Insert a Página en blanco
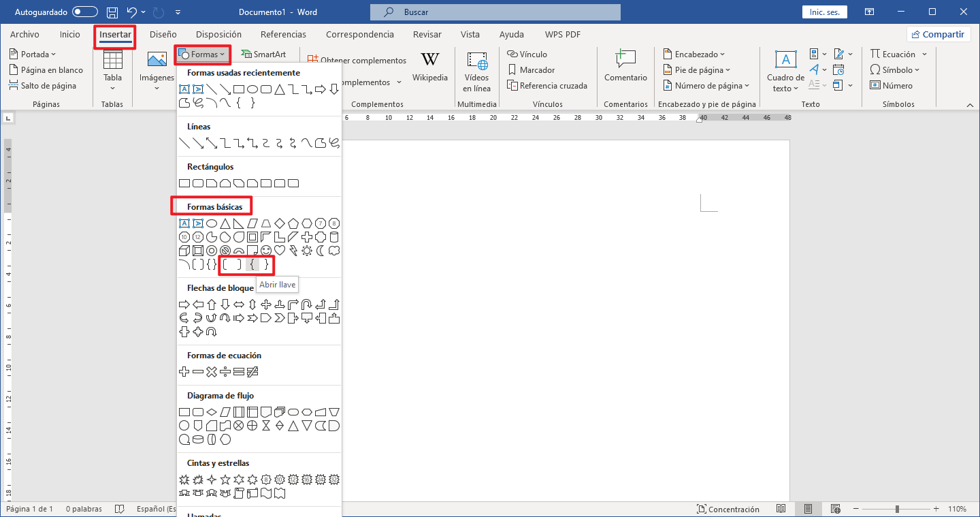 click(x=46, y=69)
